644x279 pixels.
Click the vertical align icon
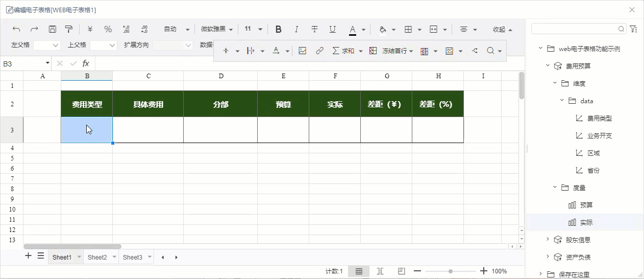click(x=225, y=51)
